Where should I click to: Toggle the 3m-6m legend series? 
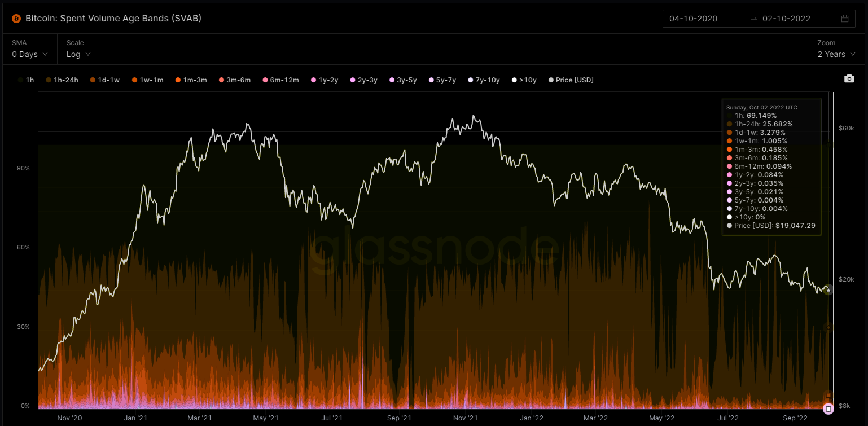(234, 80)
